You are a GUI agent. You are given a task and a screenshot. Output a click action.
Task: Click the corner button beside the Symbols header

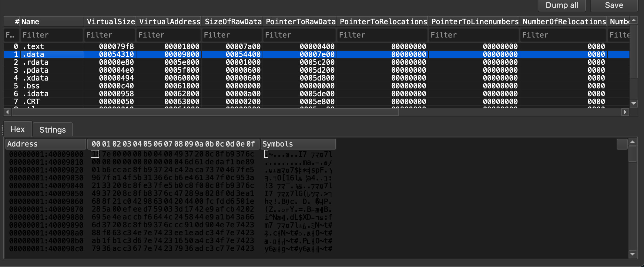click(622, 144)
